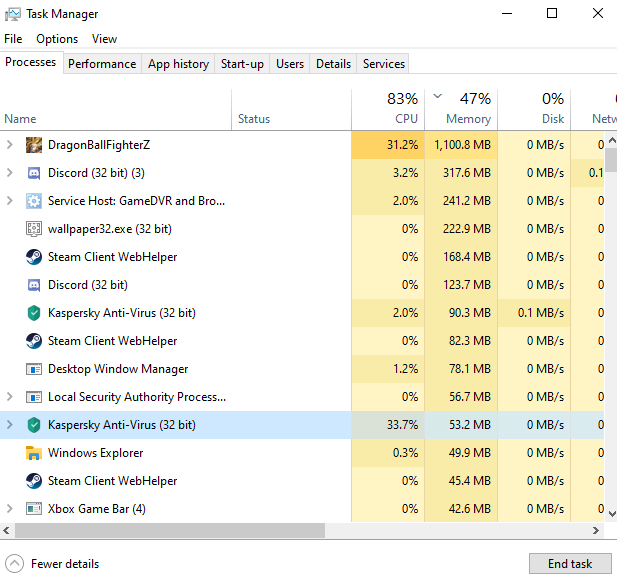The image size is (624, 576).
Task: Click Steam icon in the 45.4 MB row
Action: tap(34, 481)
